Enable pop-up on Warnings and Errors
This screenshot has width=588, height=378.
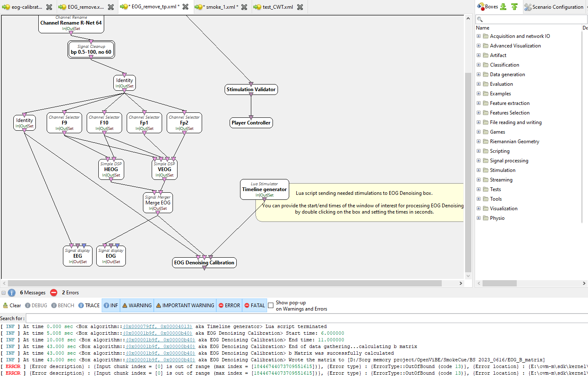(x=271, y=306)
